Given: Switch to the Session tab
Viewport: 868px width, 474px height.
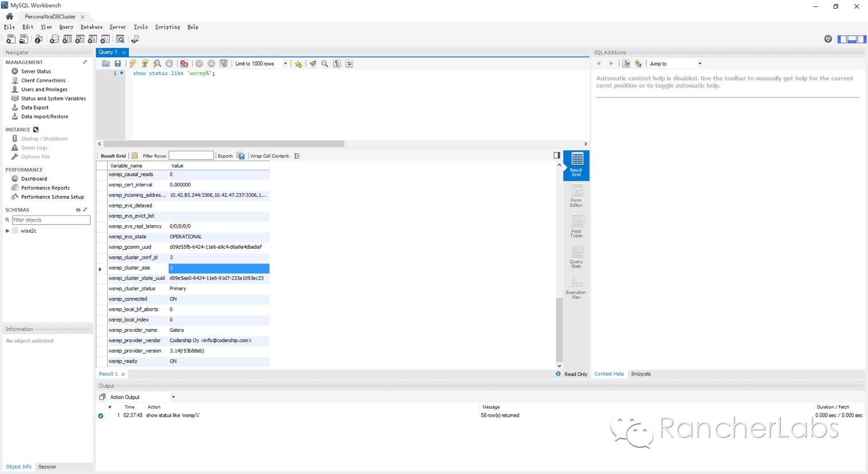Looking at the screenshot, I should [47, 467].
